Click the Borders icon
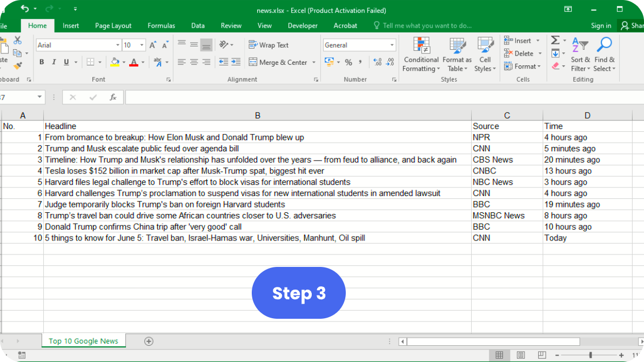This screenshot has height=362, width=644. [x=90, y=62]
